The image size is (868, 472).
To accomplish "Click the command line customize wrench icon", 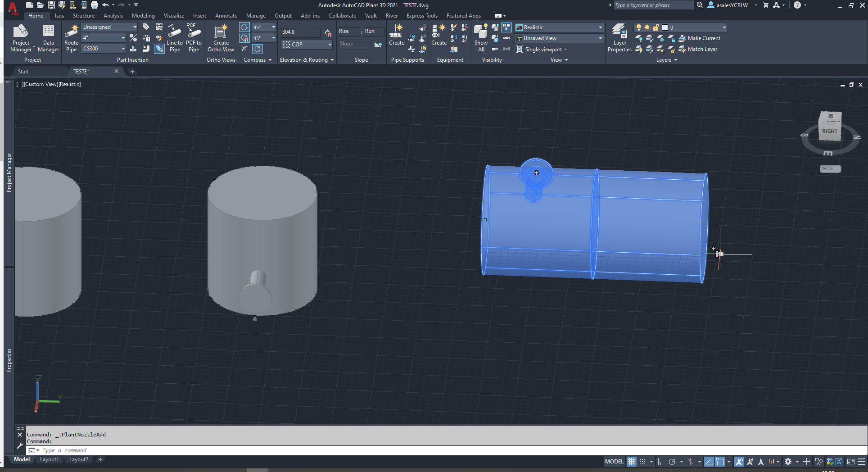I will 20,446.
